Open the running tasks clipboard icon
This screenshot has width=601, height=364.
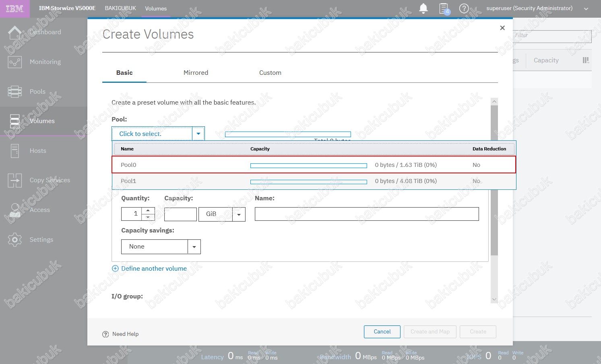(x=444, y=8)
